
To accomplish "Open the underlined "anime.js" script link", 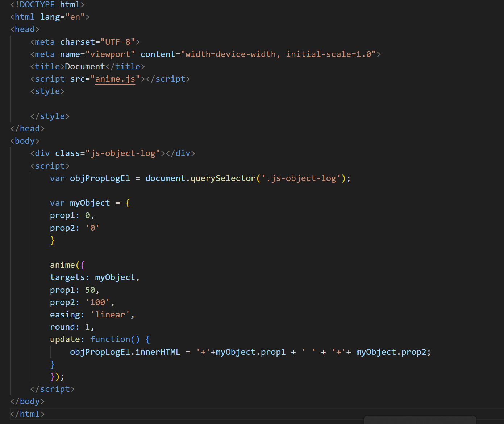I will click(x=115, y=79).
